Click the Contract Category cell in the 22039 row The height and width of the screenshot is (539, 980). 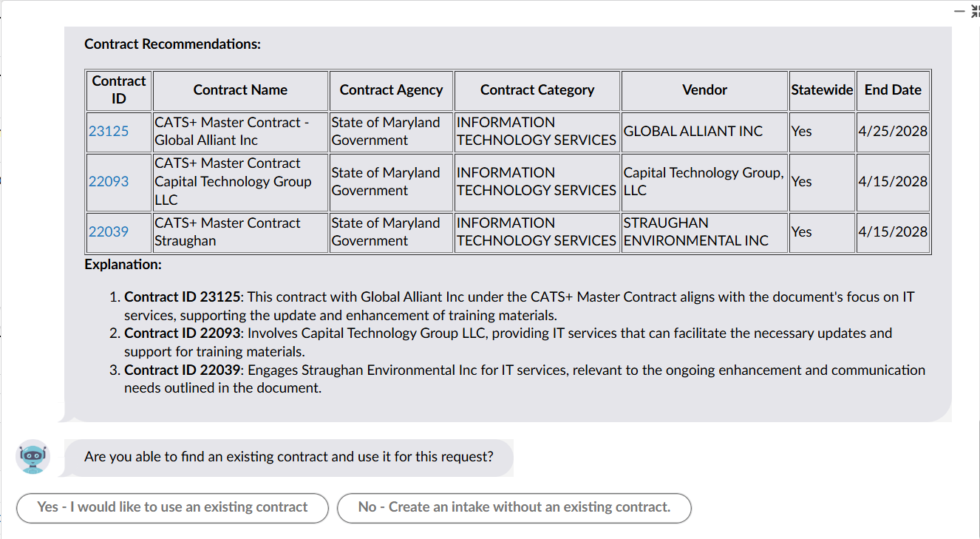click(537, 232)
